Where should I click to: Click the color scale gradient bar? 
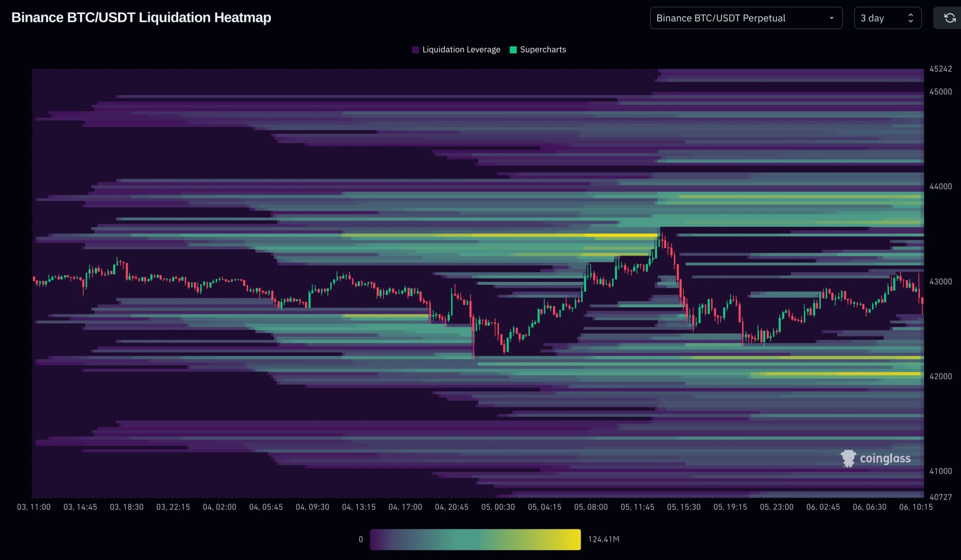point(475,539)
